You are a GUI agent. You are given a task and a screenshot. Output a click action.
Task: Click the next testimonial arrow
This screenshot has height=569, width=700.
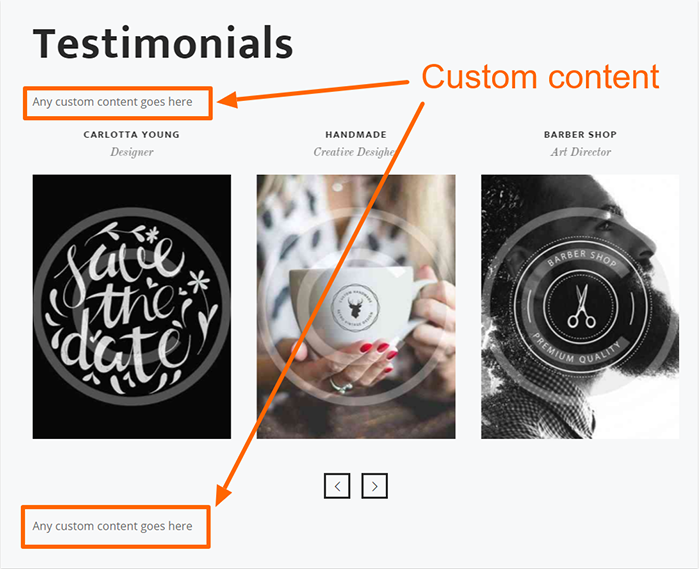coord(374,486)
